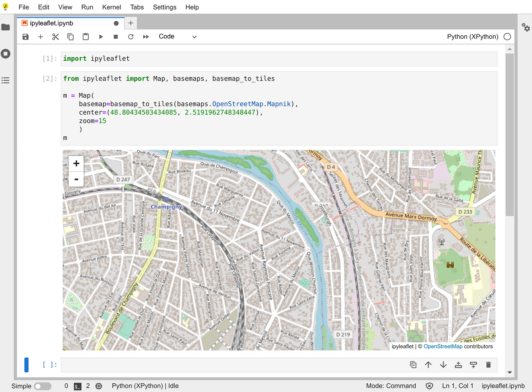Screen dimensions: 532x392
Task: Move the cell down with arrow icon
Action: tap(443, 365)
